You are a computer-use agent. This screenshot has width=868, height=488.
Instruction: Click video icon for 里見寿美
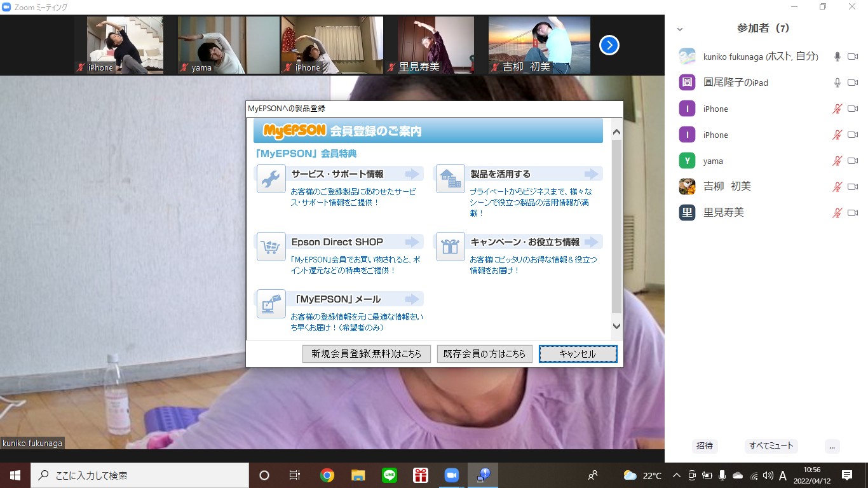pos(853,213)
